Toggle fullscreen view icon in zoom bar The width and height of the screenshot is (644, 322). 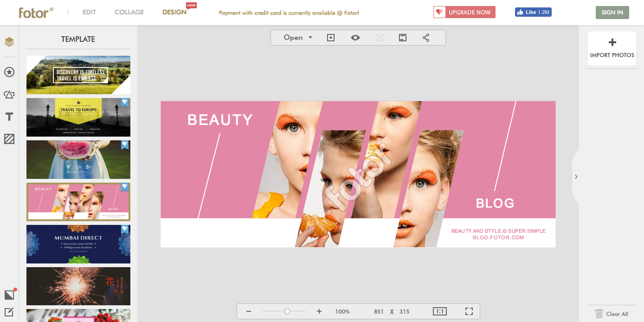[x=469, y=311]
